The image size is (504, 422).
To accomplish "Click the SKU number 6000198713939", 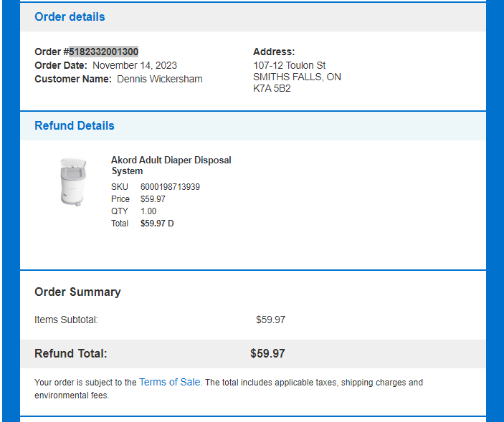I will click(170, 186).
